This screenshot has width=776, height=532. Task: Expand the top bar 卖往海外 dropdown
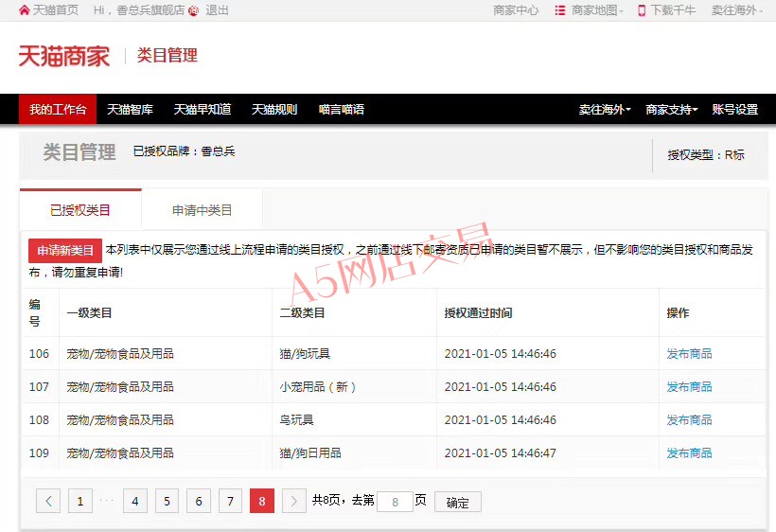pos(737,9)
